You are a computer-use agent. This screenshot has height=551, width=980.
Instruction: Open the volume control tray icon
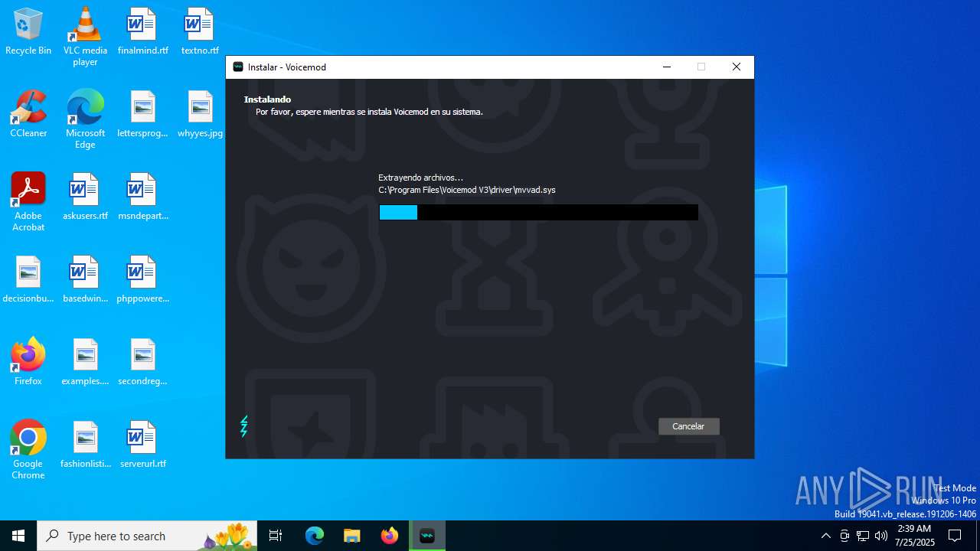coord(881,536)
